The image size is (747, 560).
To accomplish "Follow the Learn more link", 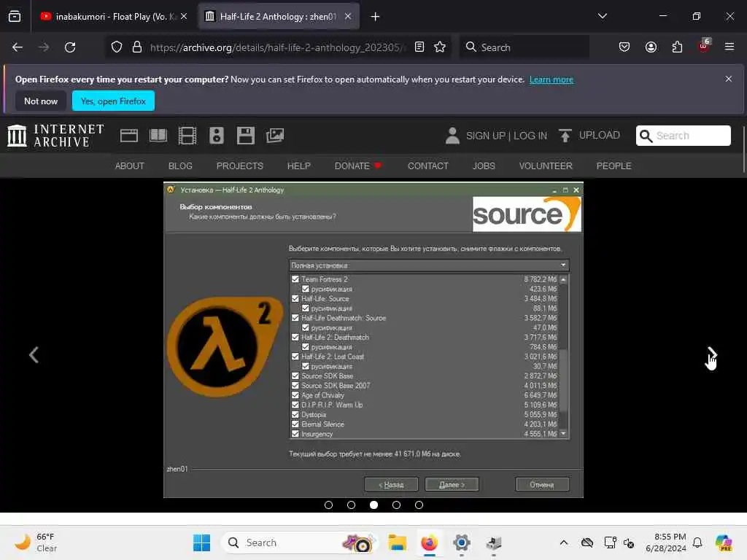I will pos(551,79).
